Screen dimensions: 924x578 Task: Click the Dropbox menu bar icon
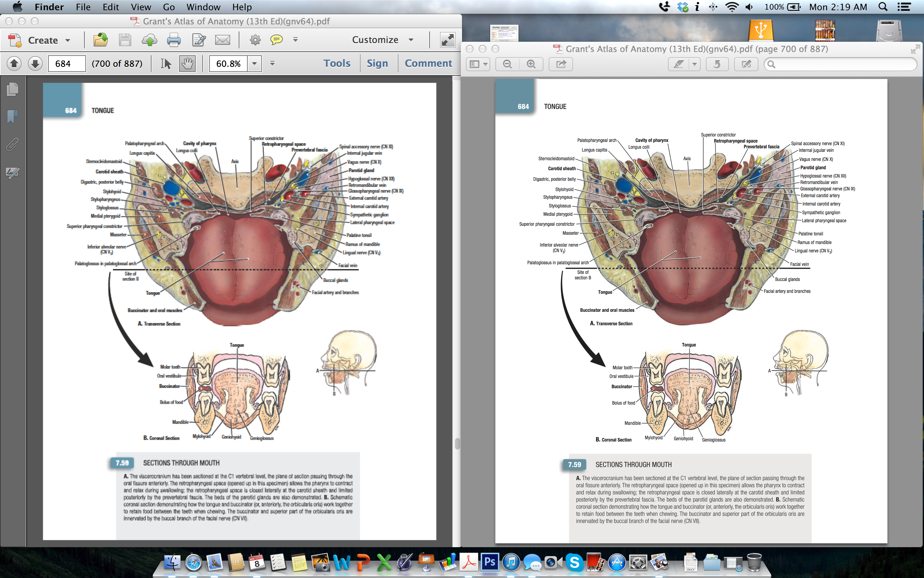(682, 7)
